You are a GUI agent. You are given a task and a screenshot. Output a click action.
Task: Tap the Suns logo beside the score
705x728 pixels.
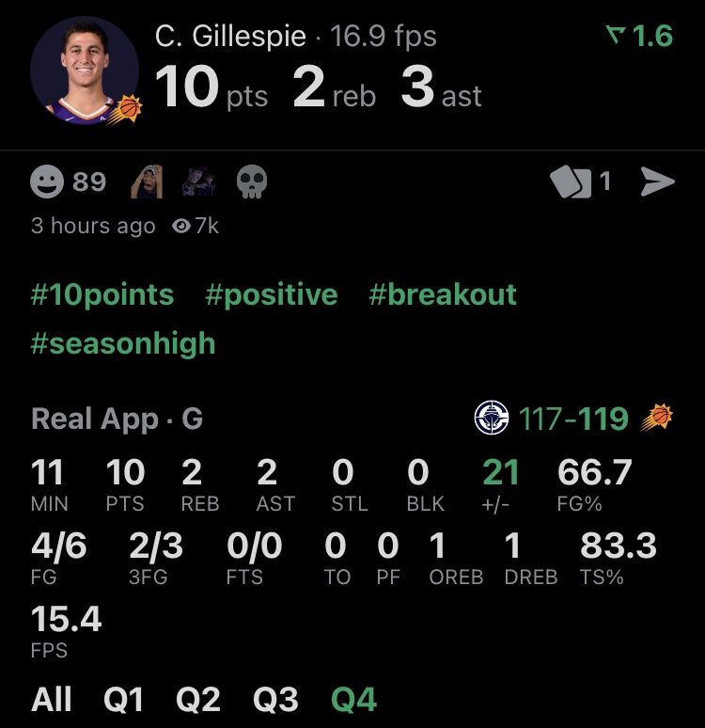[x=657, y=417]
